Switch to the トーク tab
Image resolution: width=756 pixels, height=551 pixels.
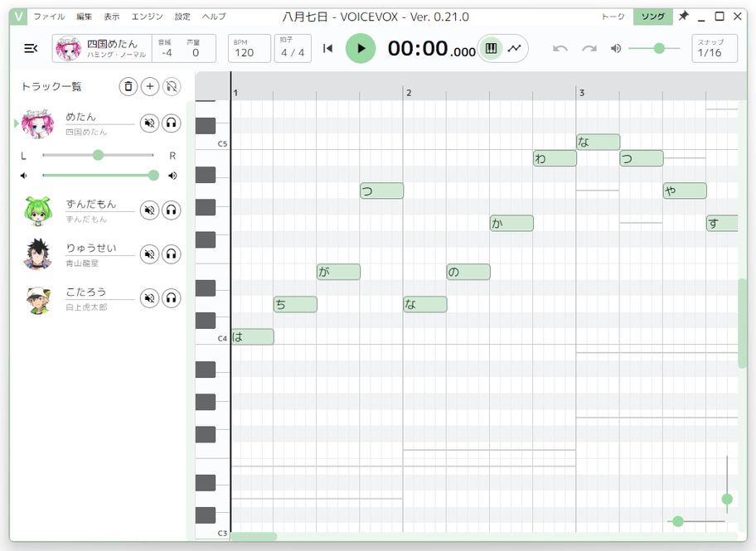click(x=613, y=17)
